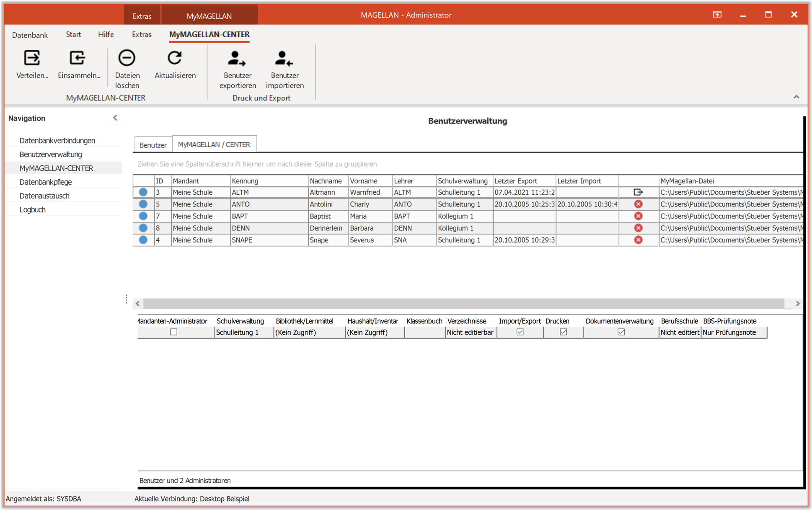The width and height of the screenshot is (812, 510).
Task: Click the Aktualisieren refresh icon
Action: tap(175, 58)
